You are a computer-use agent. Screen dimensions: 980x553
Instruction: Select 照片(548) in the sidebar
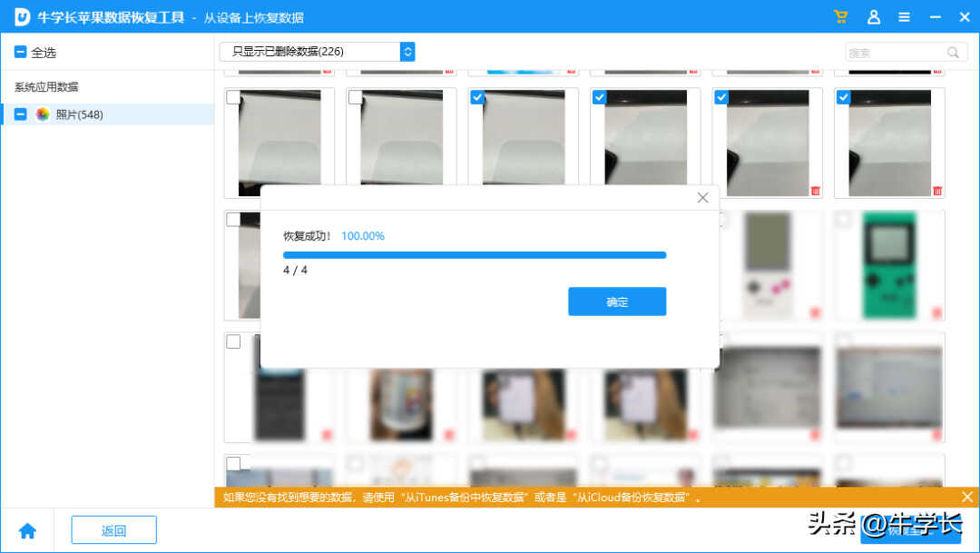(107, 114)
